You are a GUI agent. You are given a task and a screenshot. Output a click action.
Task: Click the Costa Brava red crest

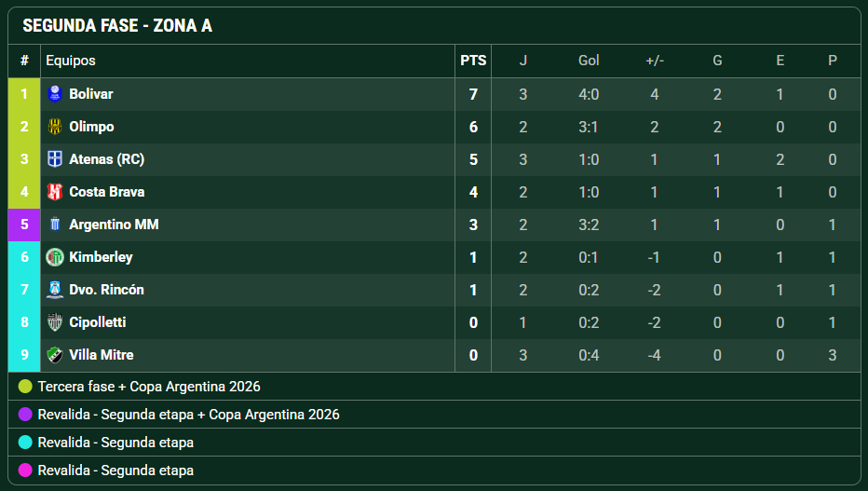click(x=55, y=192)
